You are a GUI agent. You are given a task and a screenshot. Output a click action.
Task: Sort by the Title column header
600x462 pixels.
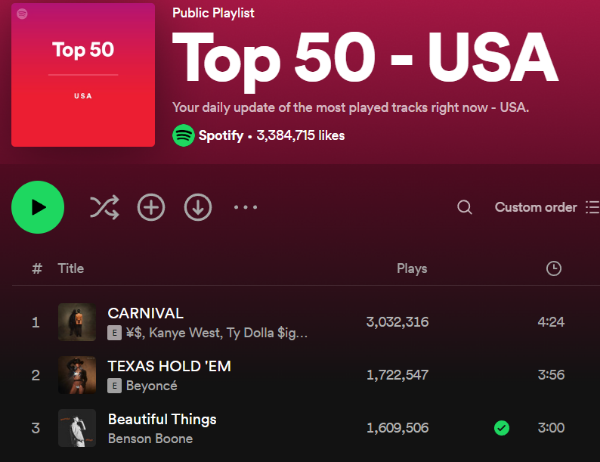point(70,268)
